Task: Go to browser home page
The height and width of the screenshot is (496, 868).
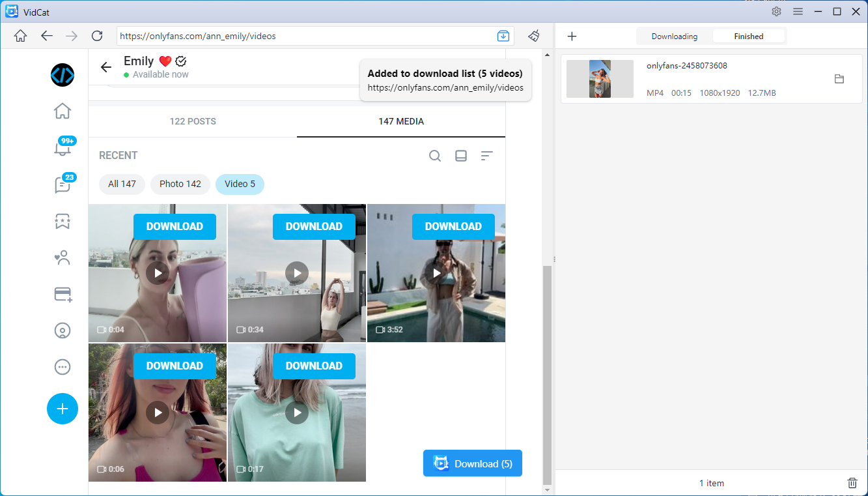Action: coord(20,36)
